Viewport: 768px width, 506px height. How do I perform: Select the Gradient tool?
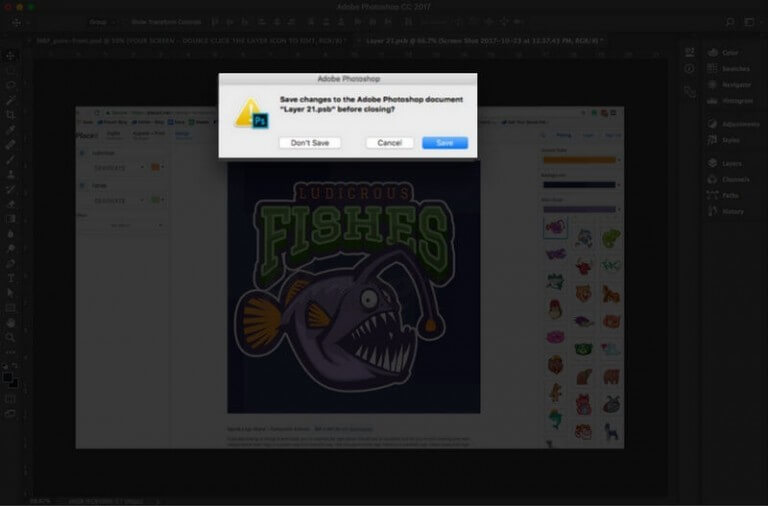10,218
